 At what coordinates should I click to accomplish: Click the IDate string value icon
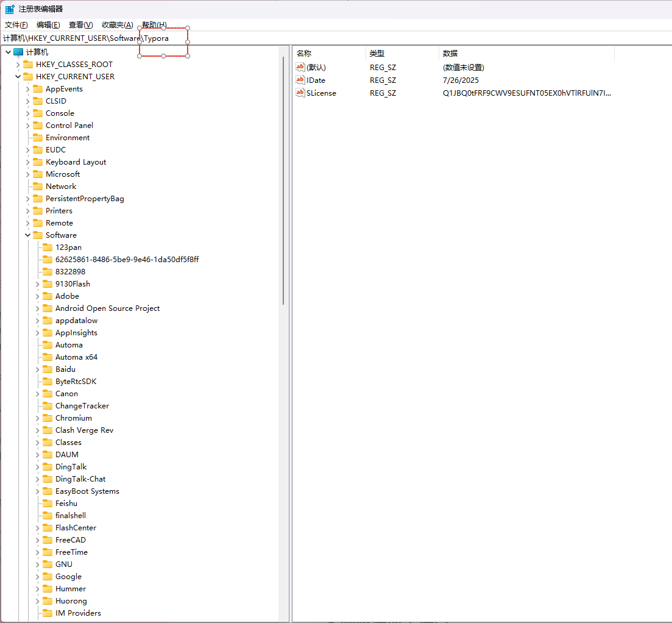300,80
